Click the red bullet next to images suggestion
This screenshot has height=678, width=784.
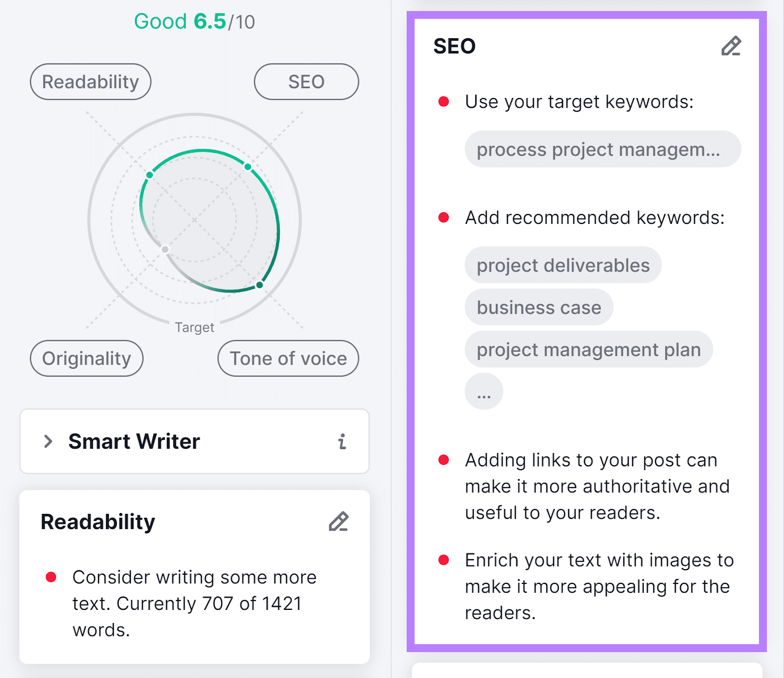click(x=444, y=559)
